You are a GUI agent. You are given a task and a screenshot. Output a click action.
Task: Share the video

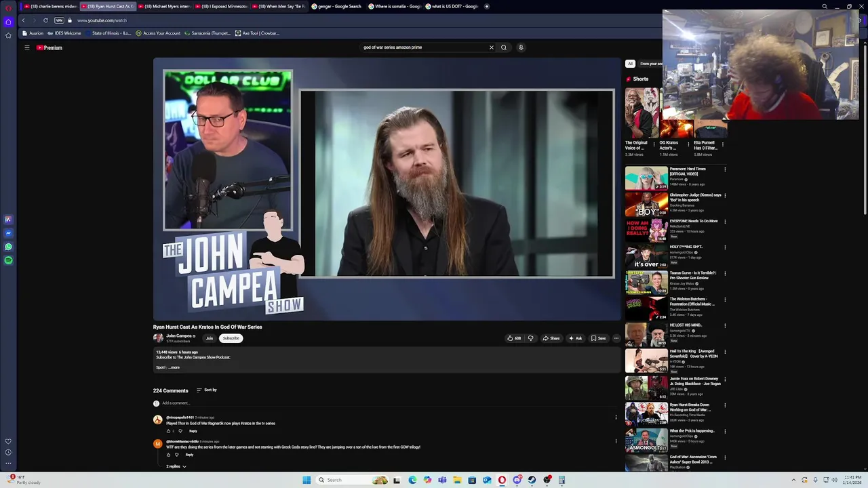tap(551, 338)
